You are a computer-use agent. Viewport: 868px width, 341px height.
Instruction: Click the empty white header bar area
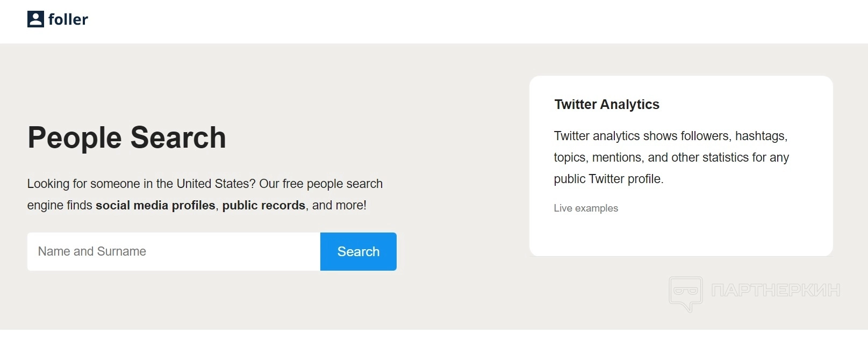(430, 21)
